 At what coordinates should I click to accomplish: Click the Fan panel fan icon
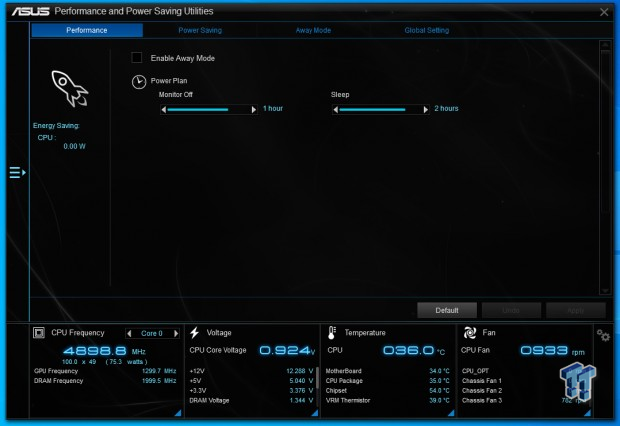pos(469,333)
